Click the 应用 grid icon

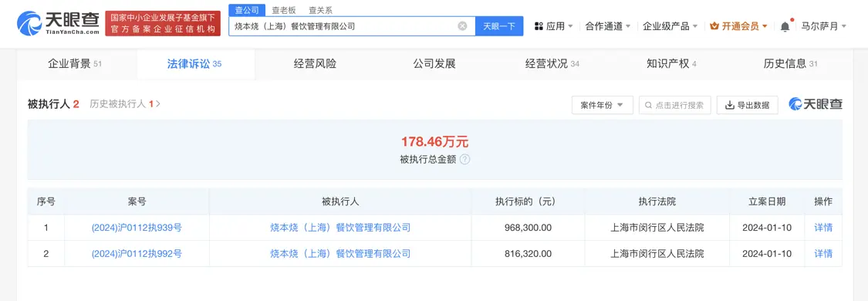(539, 26)
